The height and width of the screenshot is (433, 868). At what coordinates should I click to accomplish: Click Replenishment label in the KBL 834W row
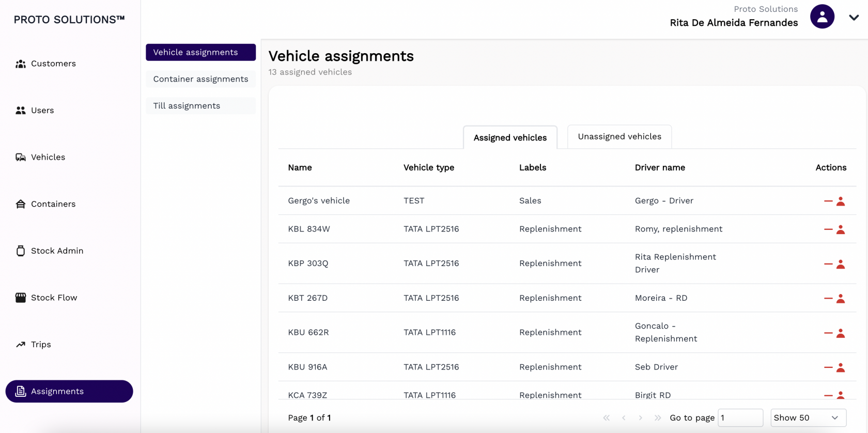click(x=550, y=229)
